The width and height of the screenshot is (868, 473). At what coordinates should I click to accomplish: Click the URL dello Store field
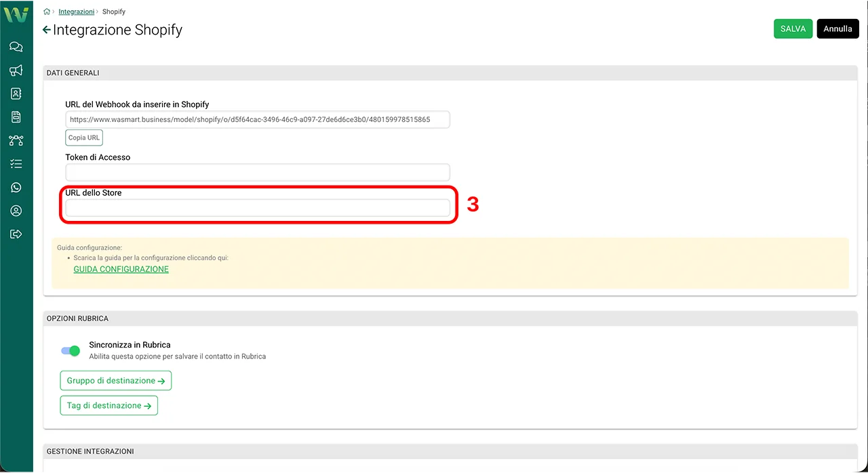click(x=258, y=208)
